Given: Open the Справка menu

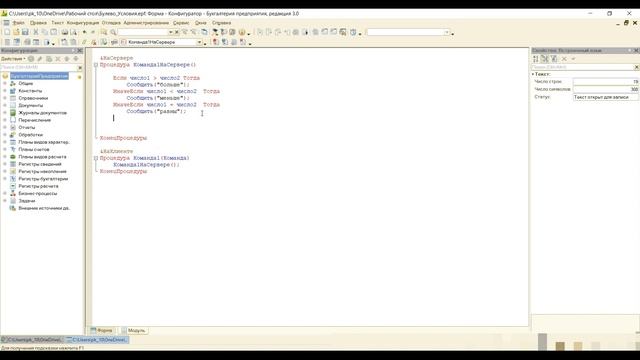Looking at the screenshot, I should [221, 23].
